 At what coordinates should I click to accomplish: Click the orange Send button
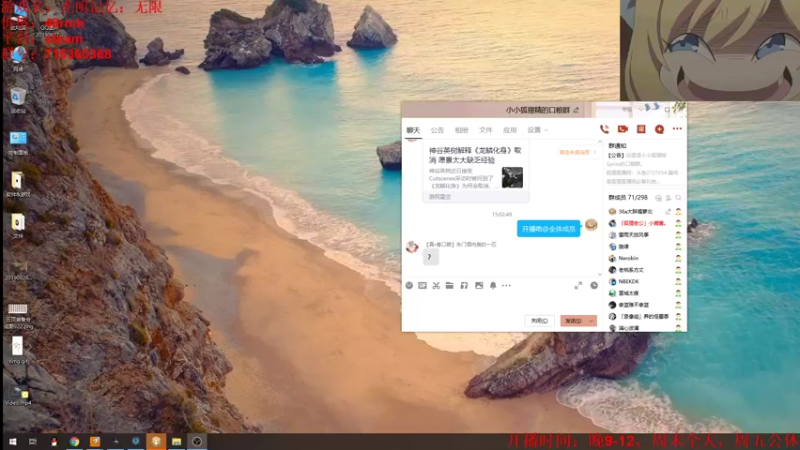point(573,321)
